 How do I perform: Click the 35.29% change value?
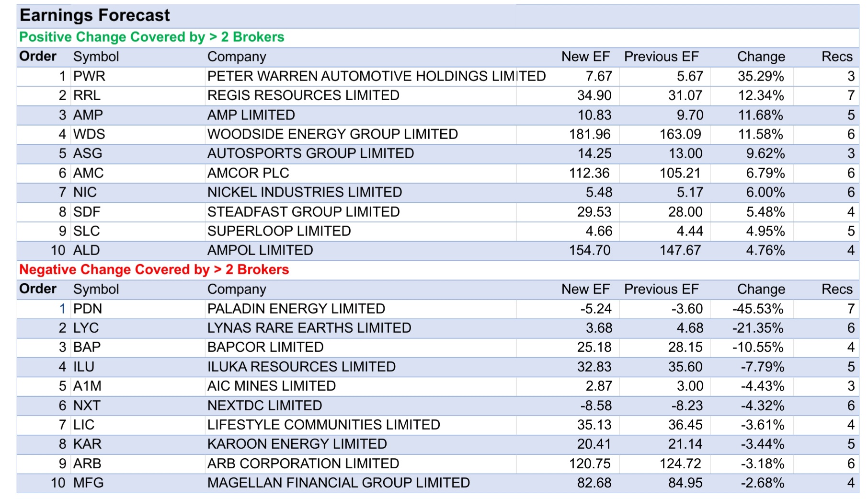coord(760,76)
